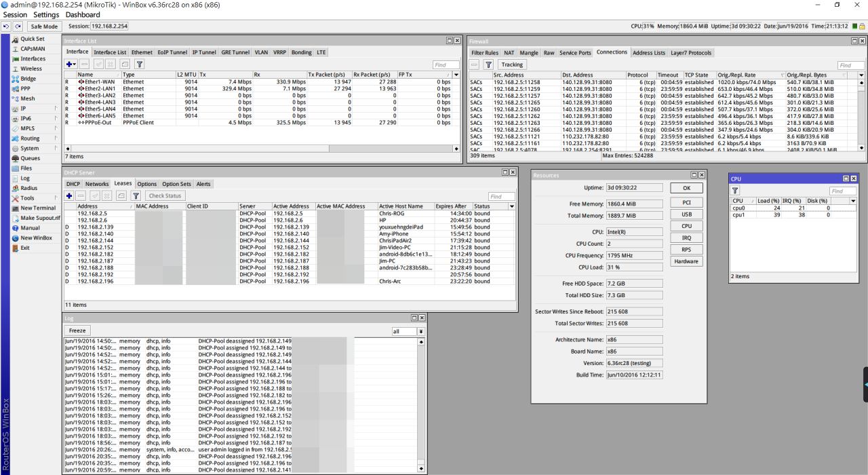The image size is (868, 475).
Task: Switch to the NAT tab in Firewall
Action: (x=509, y=52)
